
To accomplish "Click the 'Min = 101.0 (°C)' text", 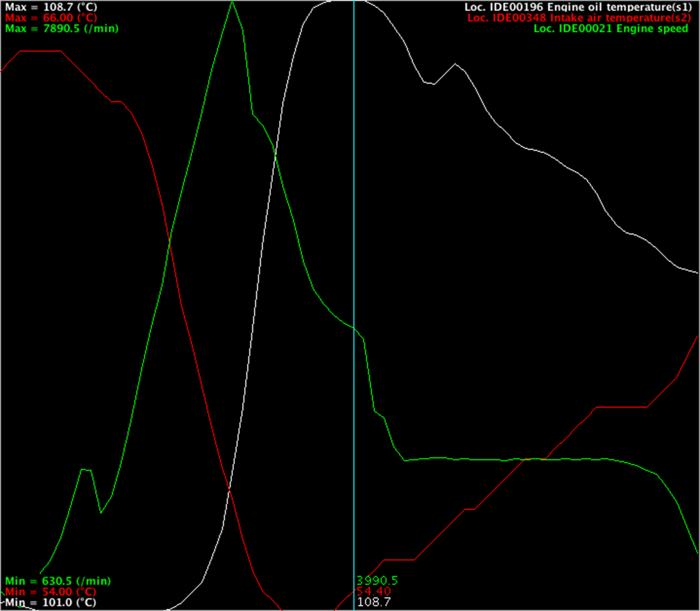I will (x=51, y=603).
